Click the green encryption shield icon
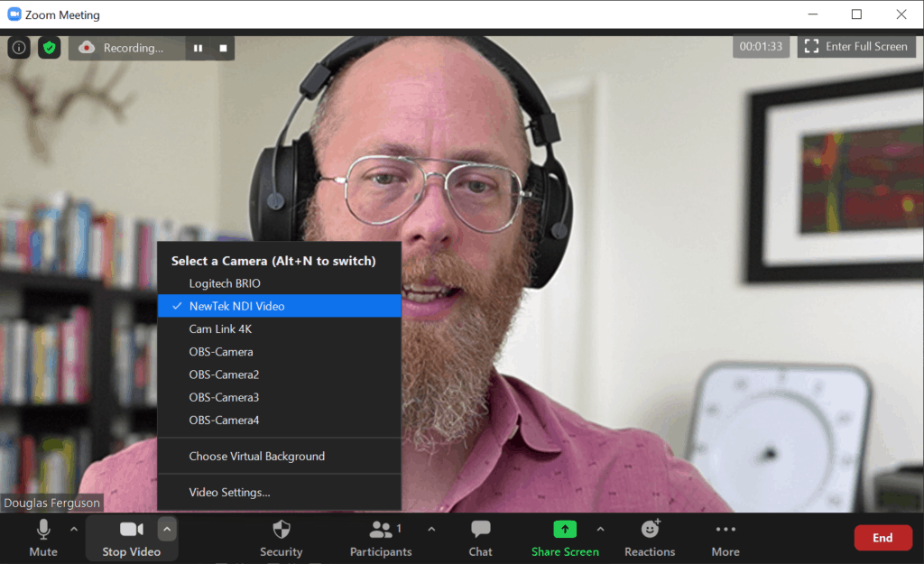 pos(49,48)
